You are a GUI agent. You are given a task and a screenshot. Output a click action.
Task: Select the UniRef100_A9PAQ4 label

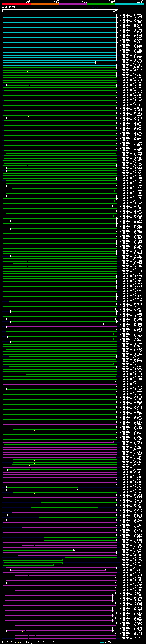[131, 30]
